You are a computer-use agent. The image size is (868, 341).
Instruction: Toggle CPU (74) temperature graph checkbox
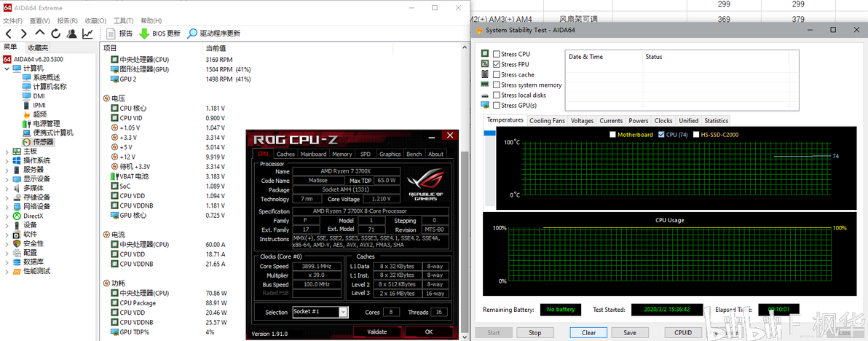[x=661, y=135]
